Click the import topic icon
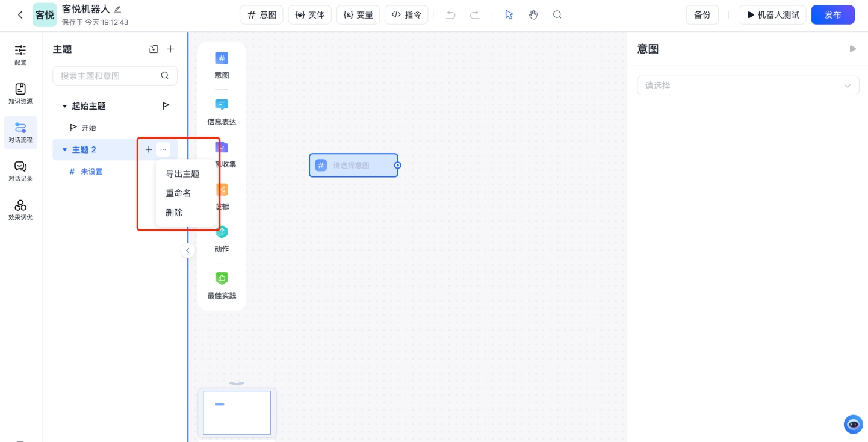 click(153, 49)
